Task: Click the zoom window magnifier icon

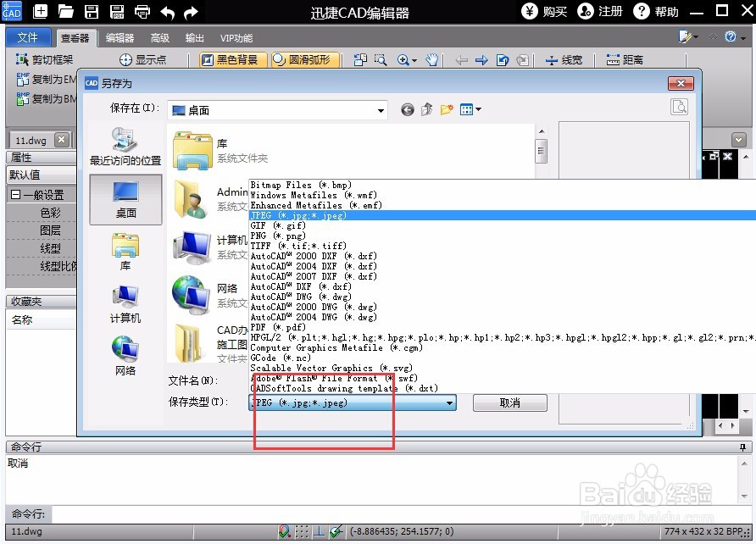Action: click(381, 60)
